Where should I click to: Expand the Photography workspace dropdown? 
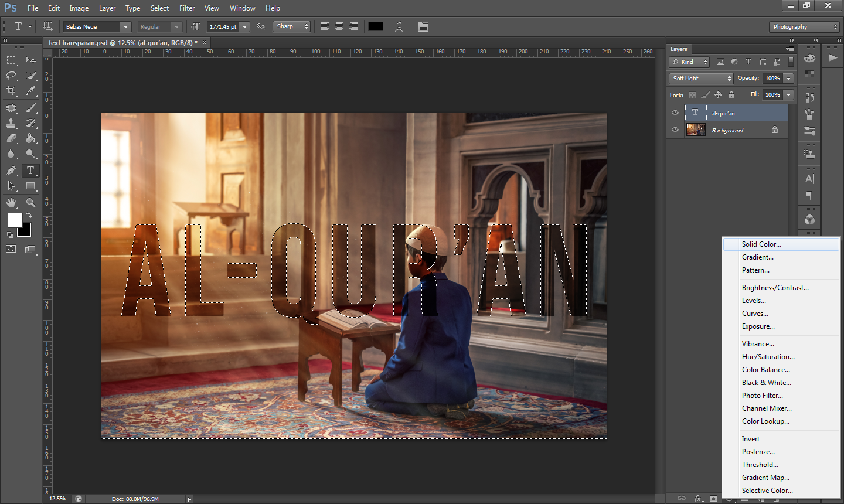click(x=804, y=27)
